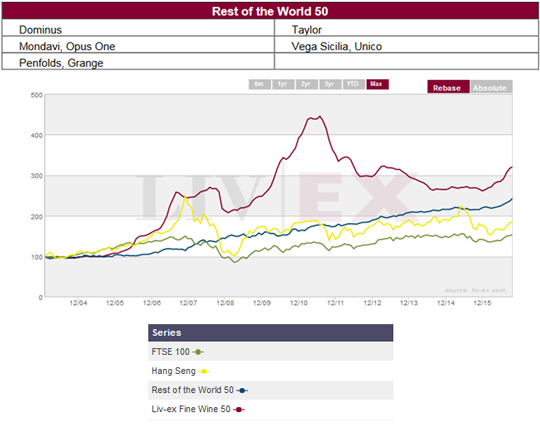
Task: Select the 2yr time range button
Action: click(x=307, y=84)
